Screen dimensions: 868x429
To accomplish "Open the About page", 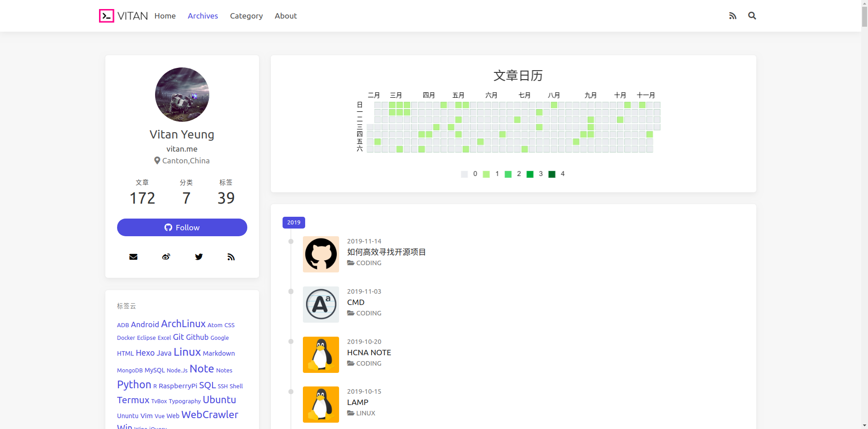I will [286, 16].
